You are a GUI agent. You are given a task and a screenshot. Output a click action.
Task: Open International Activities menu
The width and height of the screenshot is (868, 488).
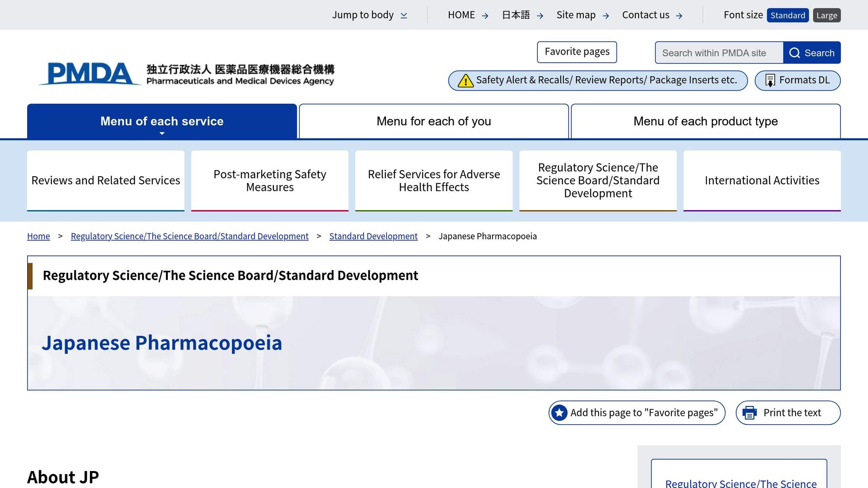(x=762, y=180)
